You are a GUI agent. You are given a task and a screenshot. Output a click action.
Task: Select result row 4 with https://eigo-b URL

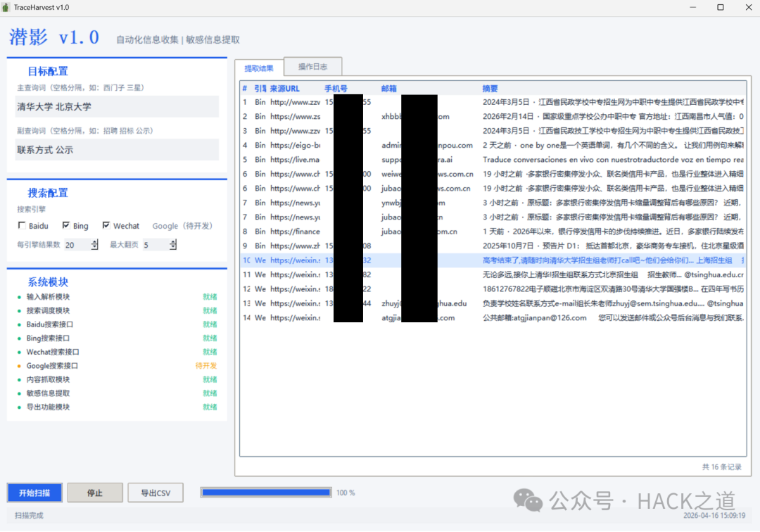click(493, 146)
